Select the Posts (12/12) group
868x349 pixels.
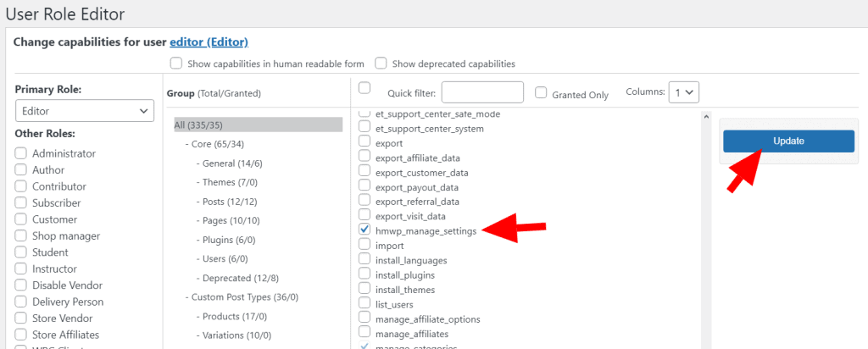(x=226, y=202)
